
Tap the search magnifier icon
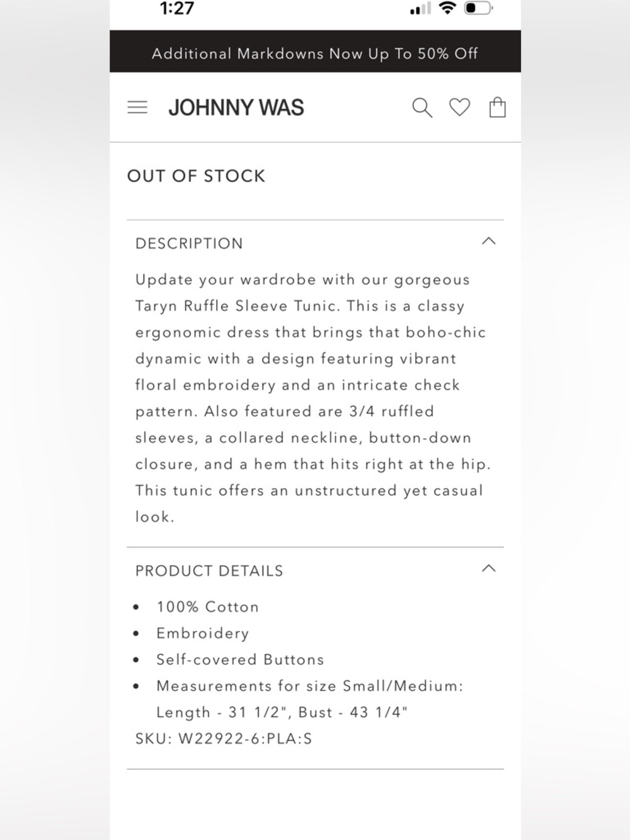click(422, 108)
